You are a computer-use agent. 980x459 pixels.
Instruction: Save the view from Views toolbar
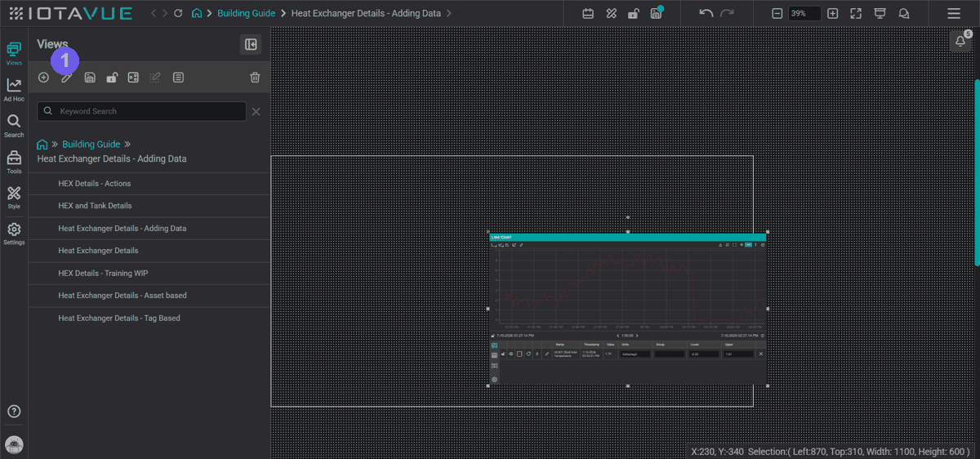click(90, 78)
